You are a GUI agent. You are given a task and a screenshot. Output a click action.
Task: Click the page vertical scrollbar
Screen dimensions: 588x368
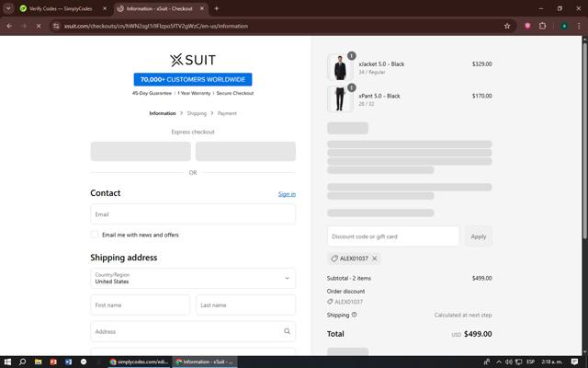pos(585,139)
